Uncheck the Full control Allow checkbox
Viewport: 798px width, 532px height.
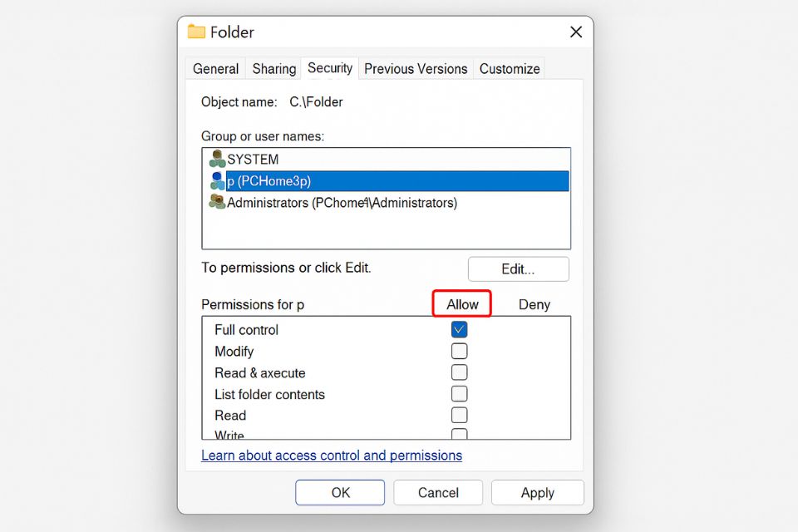pos(460,329)
